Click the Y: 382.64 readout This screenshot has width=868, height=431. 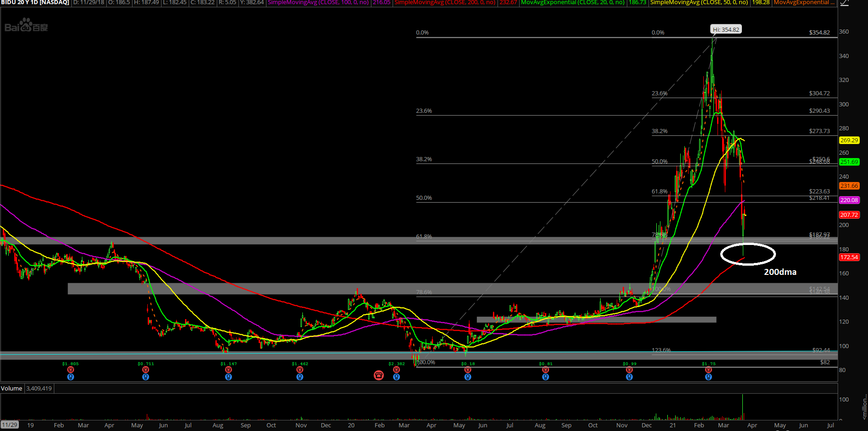tap(252, 2)
